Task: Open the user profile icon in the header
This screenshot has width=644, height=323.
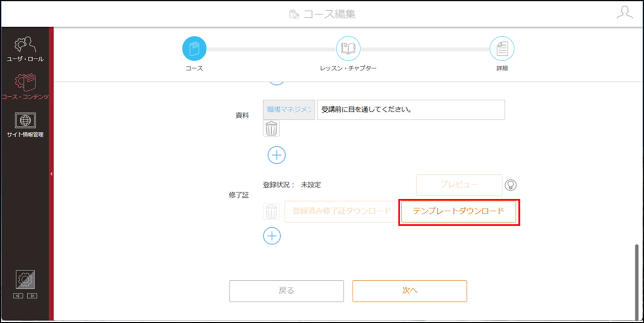Action: tap(624, 13)
